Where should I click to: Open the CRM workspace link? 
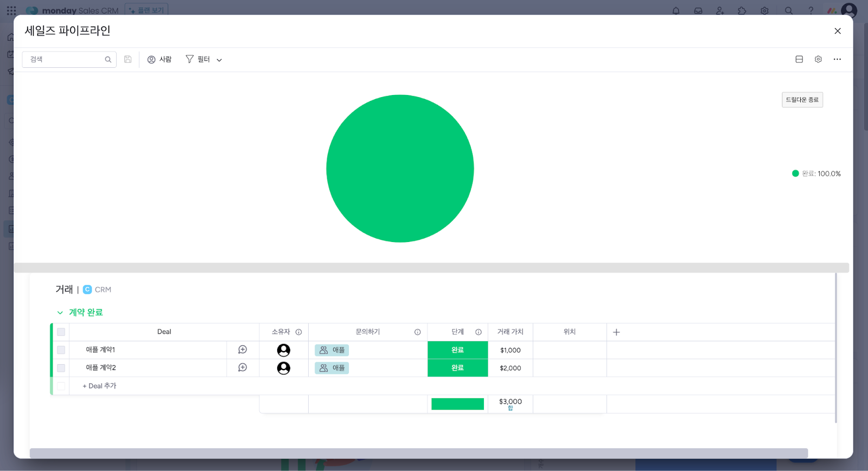tap(97, 290)
